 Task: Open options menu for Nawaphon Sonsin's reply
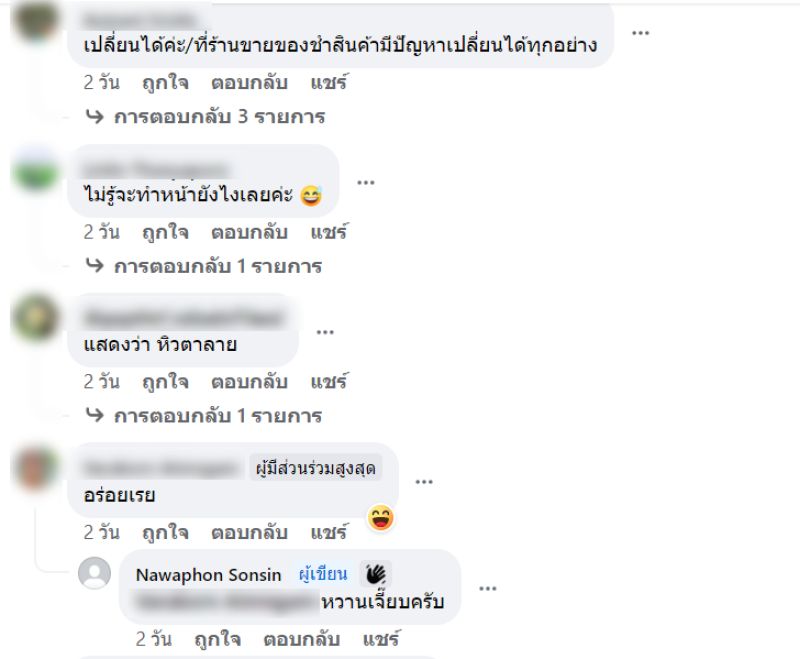tap(488, 589)
